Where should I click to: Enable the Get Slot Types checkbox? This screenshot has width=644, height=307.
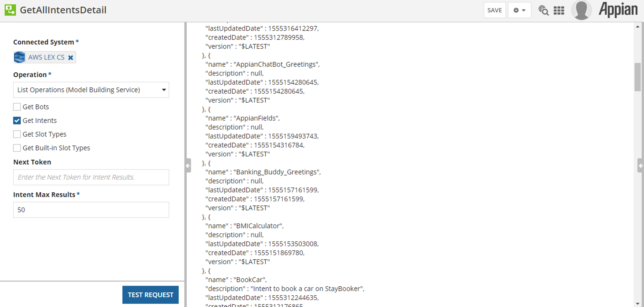17,134
